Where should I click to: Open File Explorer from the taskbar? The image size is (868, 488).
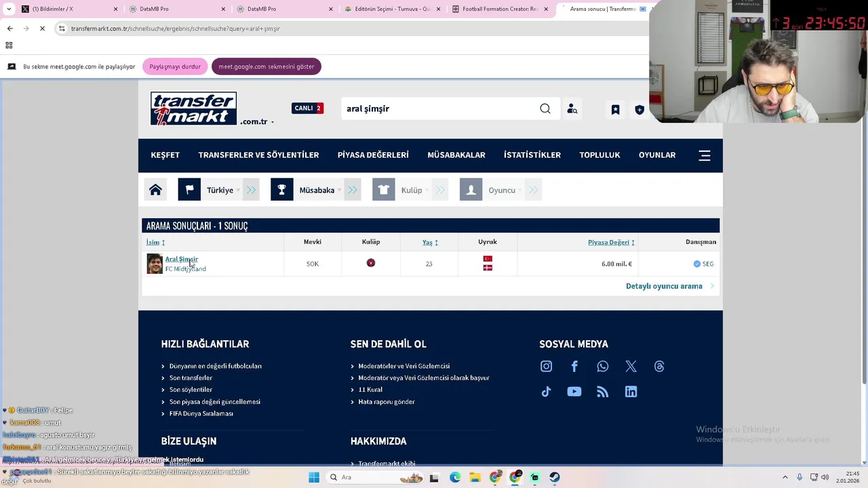475,477
